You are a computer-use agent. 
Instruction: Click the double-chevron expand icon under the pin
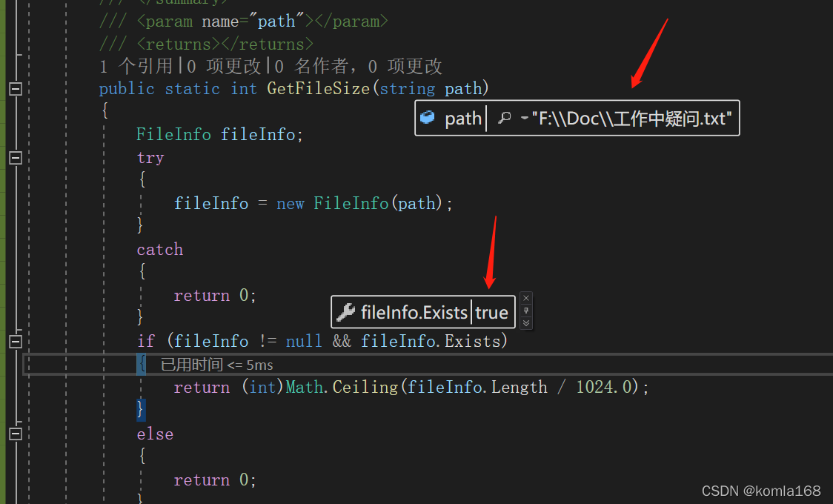click(526, 325)
